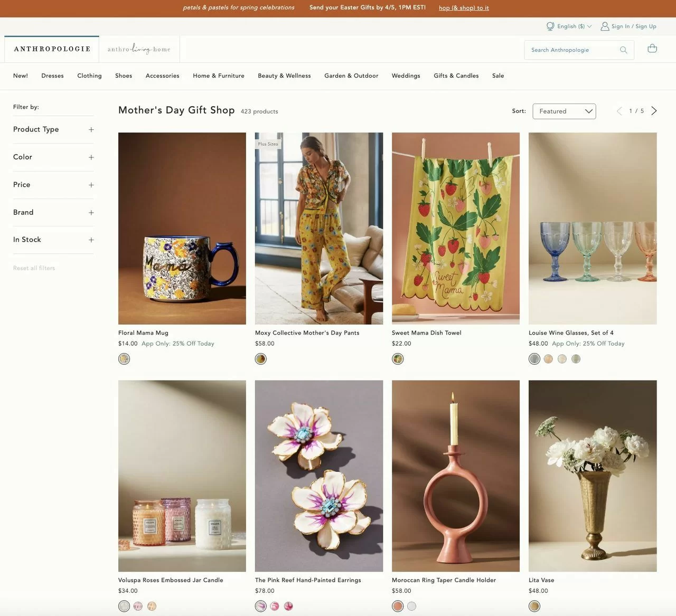Click the Anthropologie logo
Viewport: 676px width, 616px height.
click(x=52, y=49)
